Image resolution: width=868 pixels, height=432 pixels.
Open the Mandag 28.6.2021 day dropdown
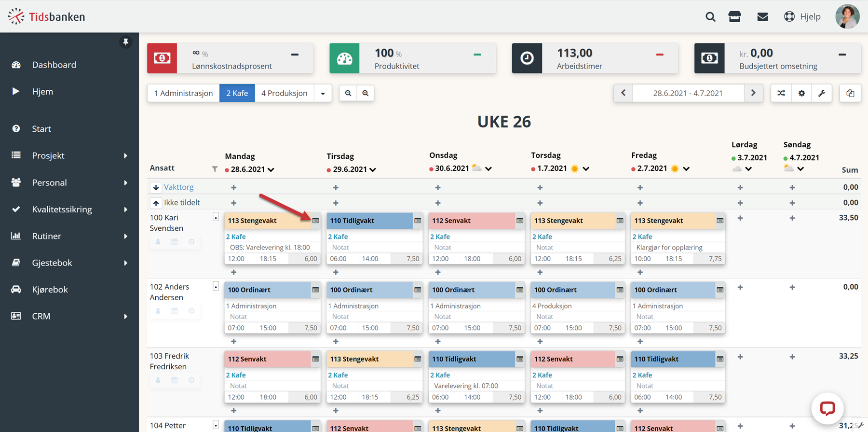271,169
